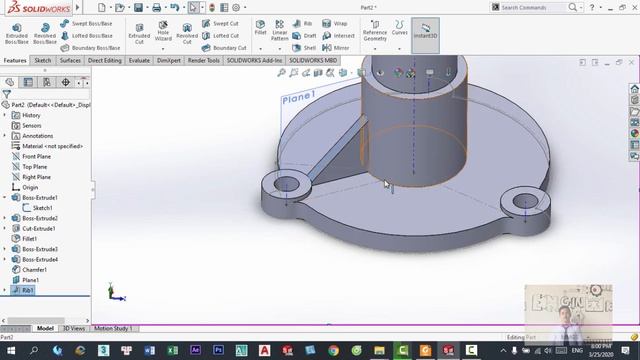
Task: Switch to the Render Tools tab
Action: [x=204, y=60]
